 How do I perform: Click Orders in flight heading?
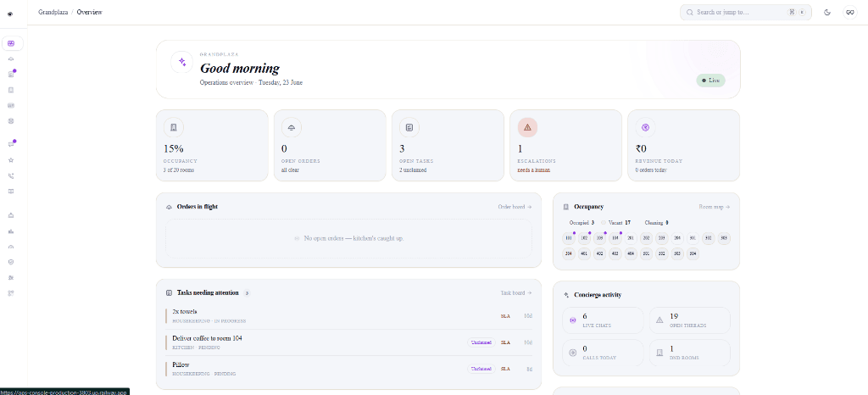click(197, 207)
